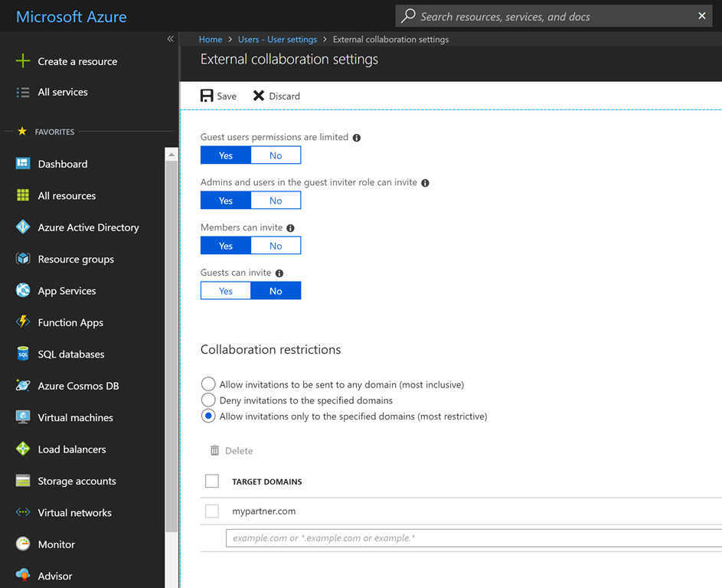Image resolution: width=722 pixels, height=588 pixels.
Task: Click the Save button
Action: click(218, 96)
